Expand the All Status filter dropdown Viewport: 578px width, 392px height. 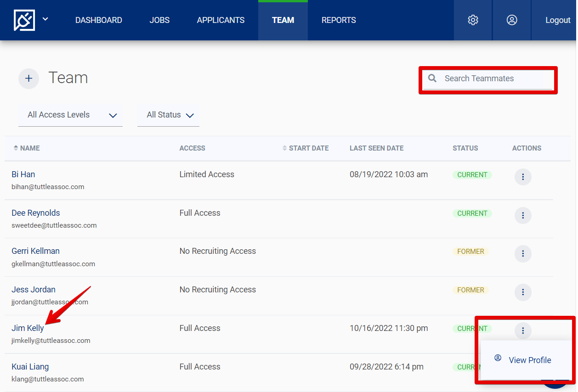[168, 115]
